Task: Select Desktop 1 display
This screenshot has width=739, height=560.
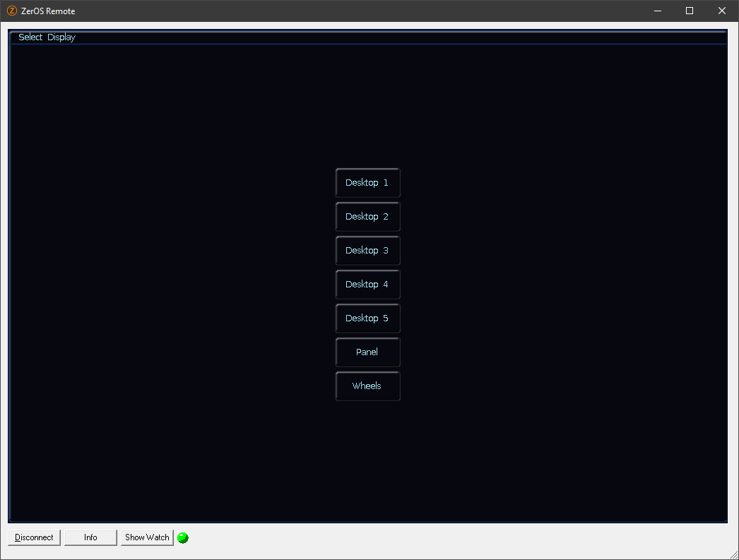Action: coord(367,183)
